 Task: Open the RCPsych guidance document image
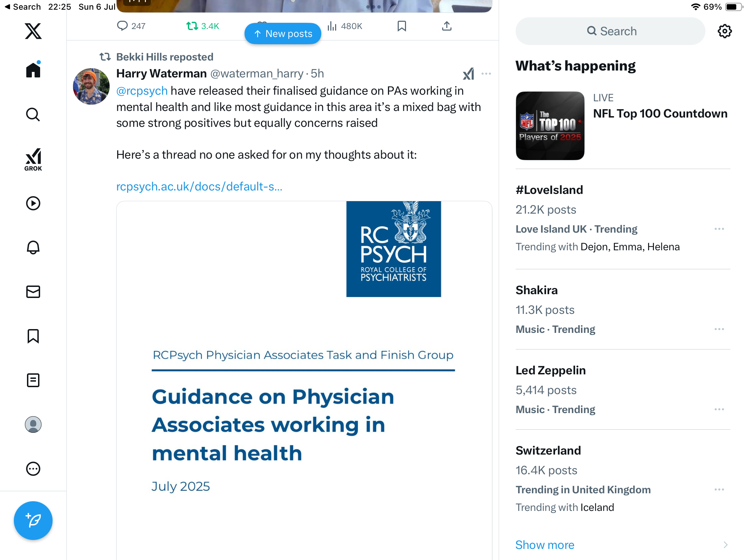coord(304,380)
